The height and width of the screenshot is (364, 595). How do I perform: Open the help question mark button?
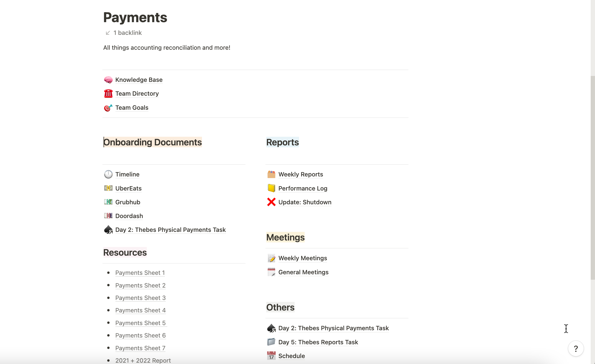coord(576,349)
